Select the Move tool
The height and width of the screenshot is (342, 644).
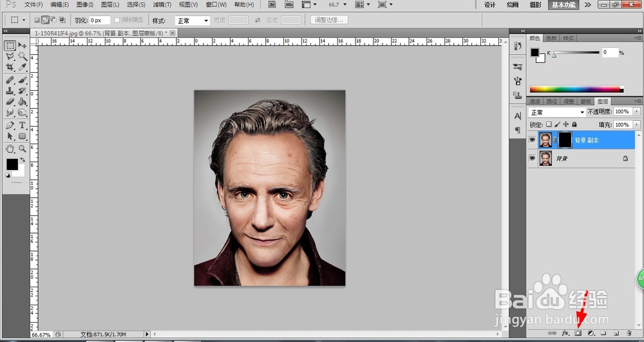coord(23,46)
